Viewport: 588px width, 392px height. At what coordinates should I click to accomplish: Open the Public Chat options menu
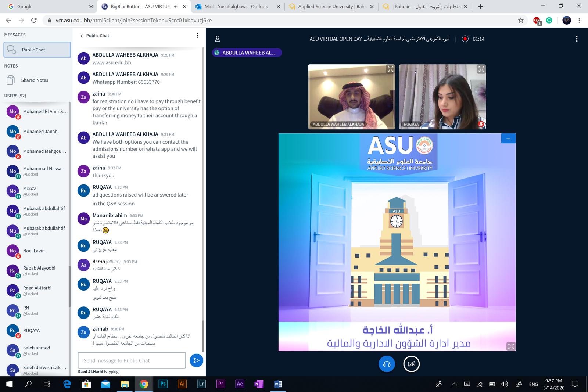197,36
